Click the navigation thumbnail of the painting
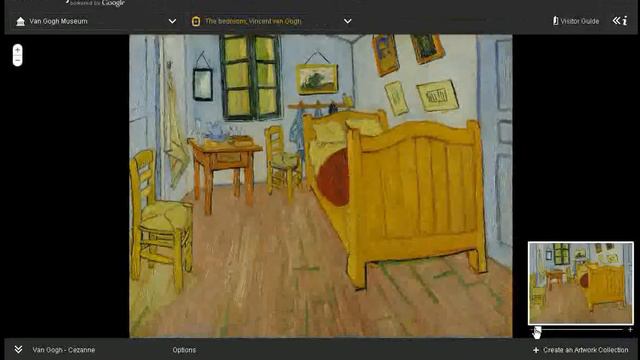This screenshot has height=360, width=640. click(581, 283)
